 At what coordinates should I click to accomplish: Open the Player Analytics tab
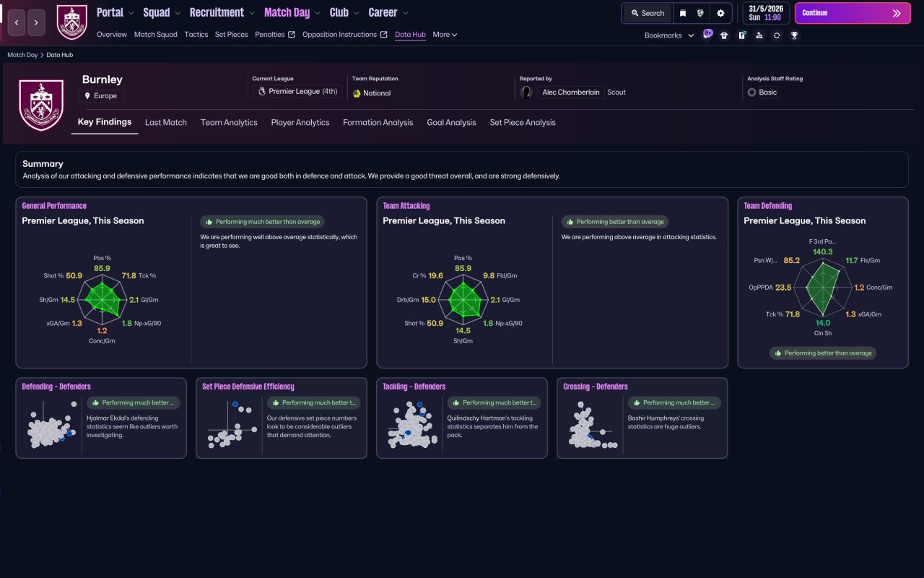point(300,123)
